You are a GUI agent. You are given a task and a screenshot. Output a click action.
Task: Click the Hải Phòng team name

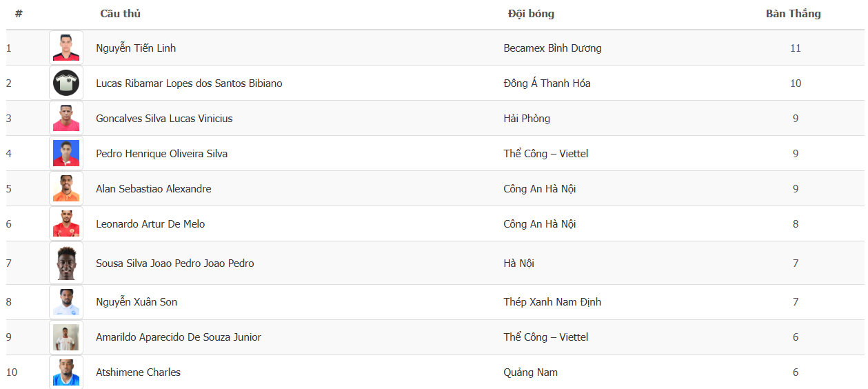(x=527, y=119)
